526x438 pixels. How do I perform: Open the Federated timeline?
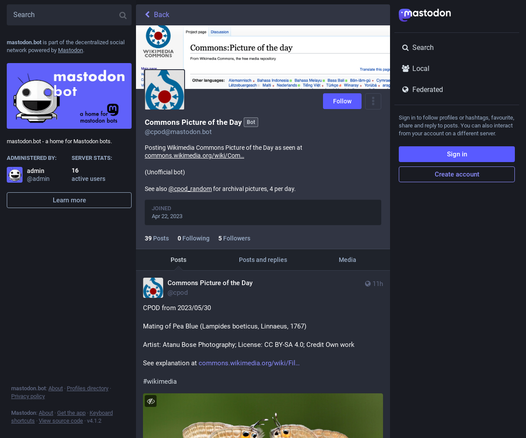pos(422,90)
